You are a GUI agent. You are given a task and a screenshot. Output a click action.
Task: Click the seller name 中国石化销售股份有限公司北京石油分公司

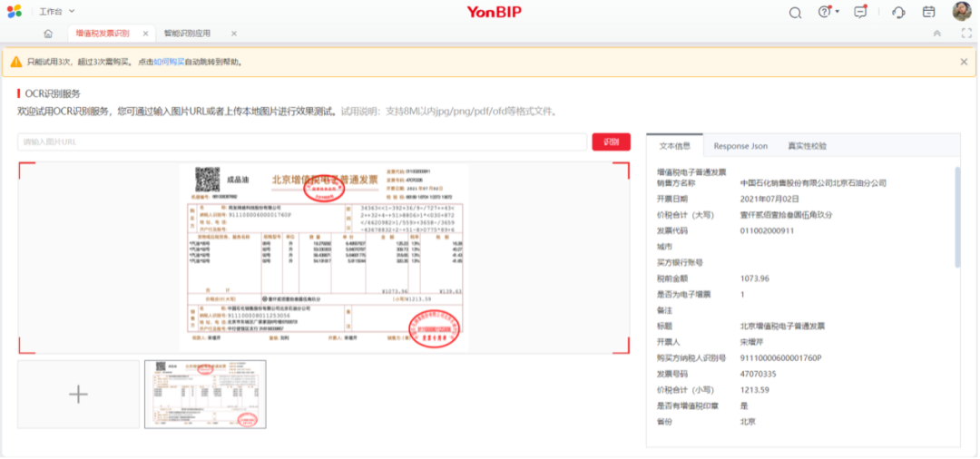click(x=813, y=183)
